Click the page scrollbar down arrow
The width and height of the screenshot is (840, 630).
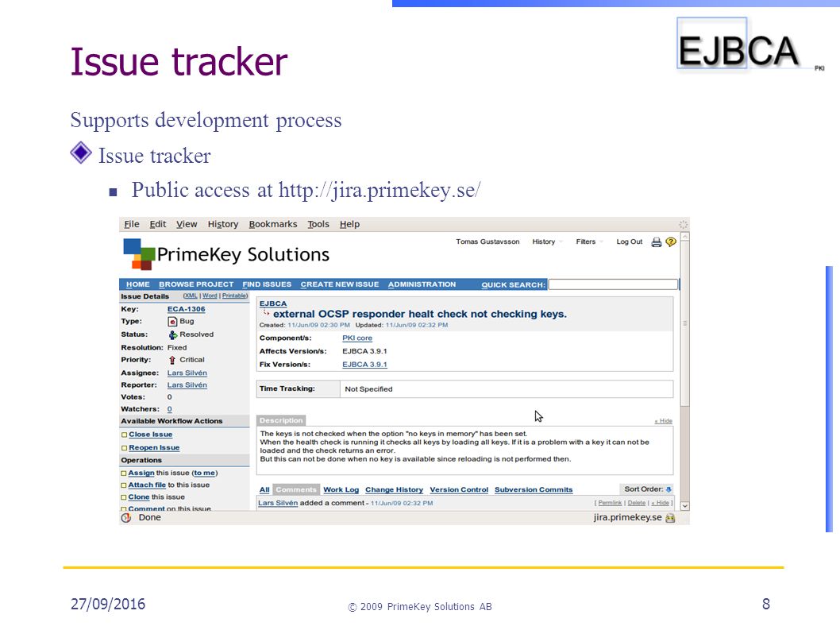(684, 505)
